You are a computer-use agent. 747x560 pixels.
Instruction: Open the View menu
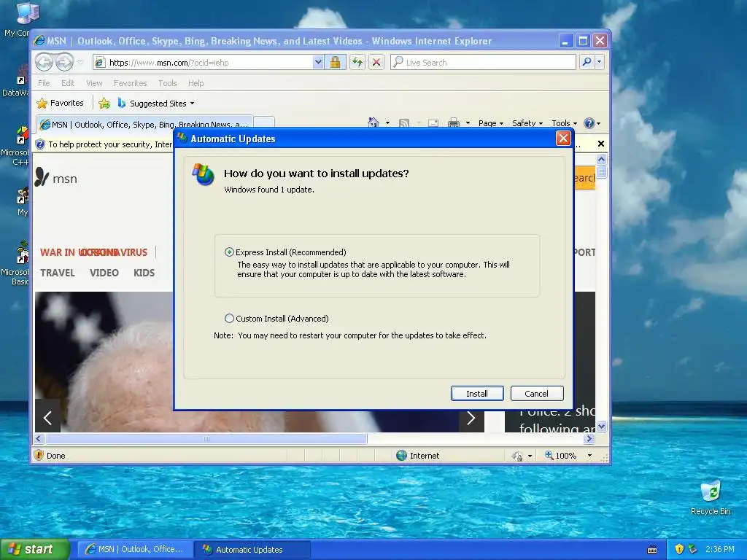94,83
